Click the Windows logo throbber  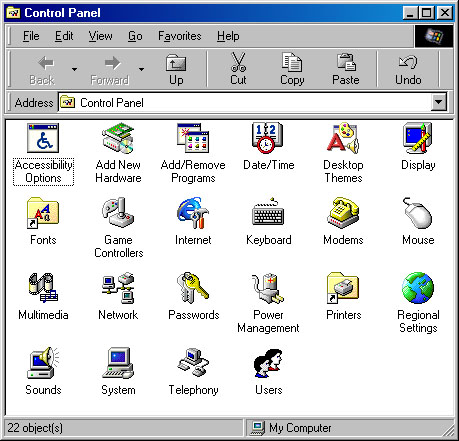coord(434,36)
